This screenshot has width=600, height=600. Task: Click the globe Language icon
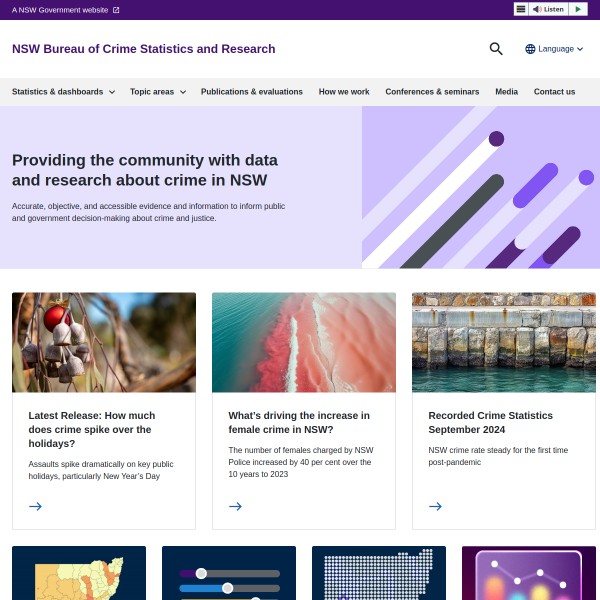click(530, 49)
